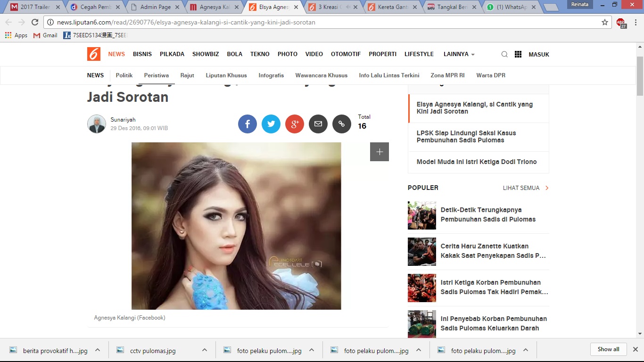The height and width of the screenshot is (362, 644).
Task: Expand LAINNYA dropdown menu
Action: click(x=459, y=54)
